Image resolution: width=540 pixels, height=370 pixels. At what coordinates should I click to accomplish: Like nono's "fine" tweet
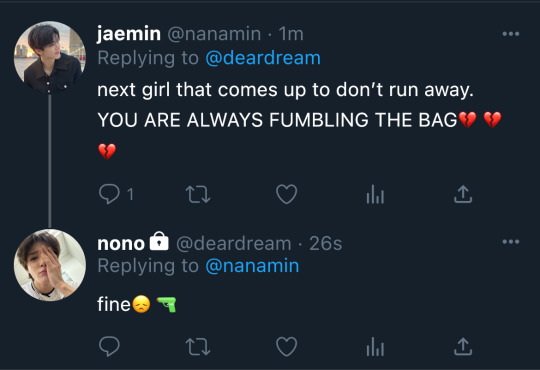point(287,346)
